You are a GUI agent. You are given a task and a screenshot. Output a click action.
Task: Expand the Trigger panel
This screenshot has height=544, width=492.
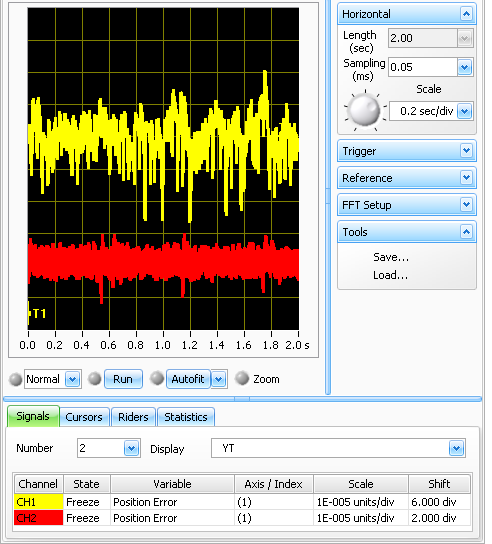click(466, 151)
